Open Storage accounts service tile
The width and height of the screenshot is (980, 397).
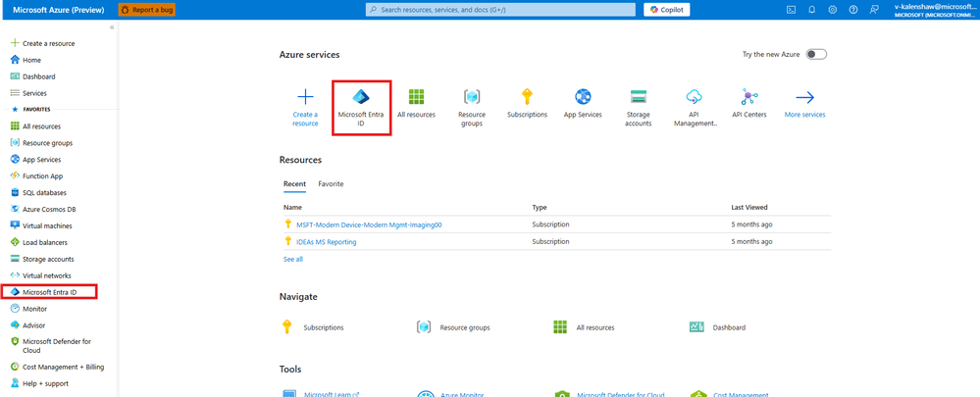638,108
